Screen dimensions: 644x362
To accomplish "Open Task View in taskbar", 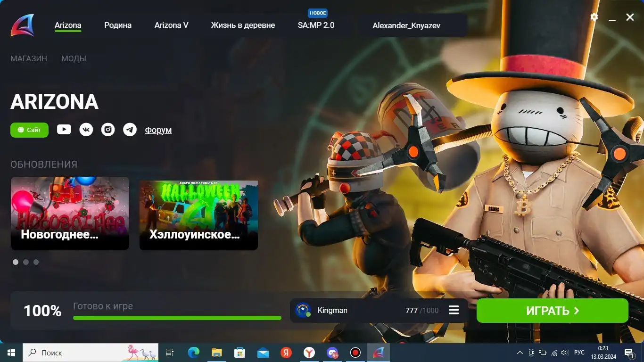I will tap(170, 353).
